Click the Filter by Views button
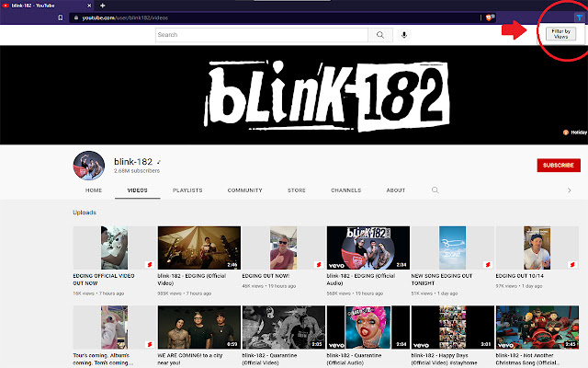This screenshot has width=588, height=368. [560, 34]
